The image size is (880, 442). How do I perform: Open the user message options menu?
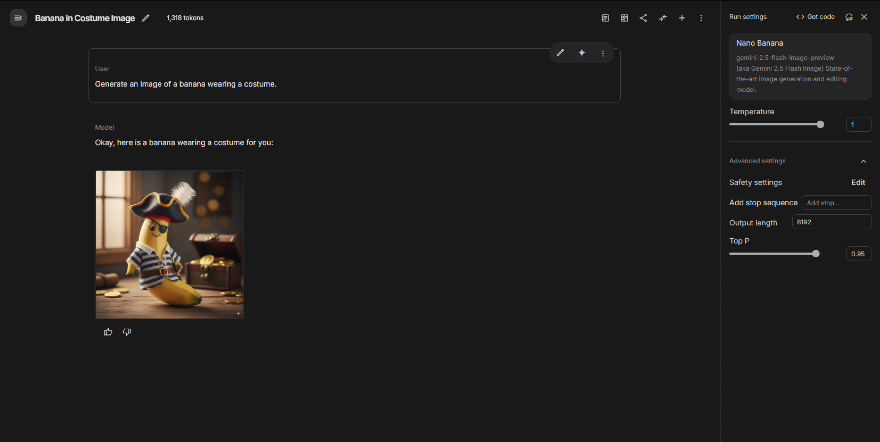602,53
